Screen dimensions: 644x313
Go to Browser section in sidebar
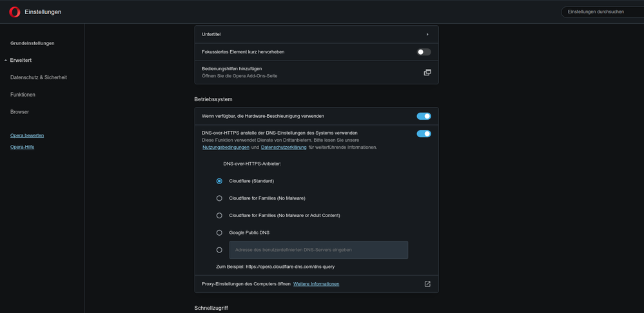pos(20,111)
